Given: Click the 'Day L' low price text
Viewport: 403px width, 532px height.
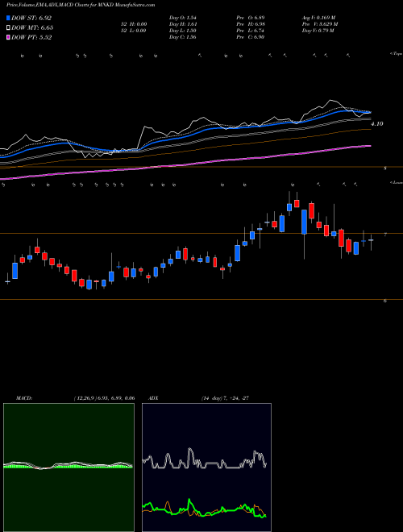Looking at the screenshot, I should point(182,31).
